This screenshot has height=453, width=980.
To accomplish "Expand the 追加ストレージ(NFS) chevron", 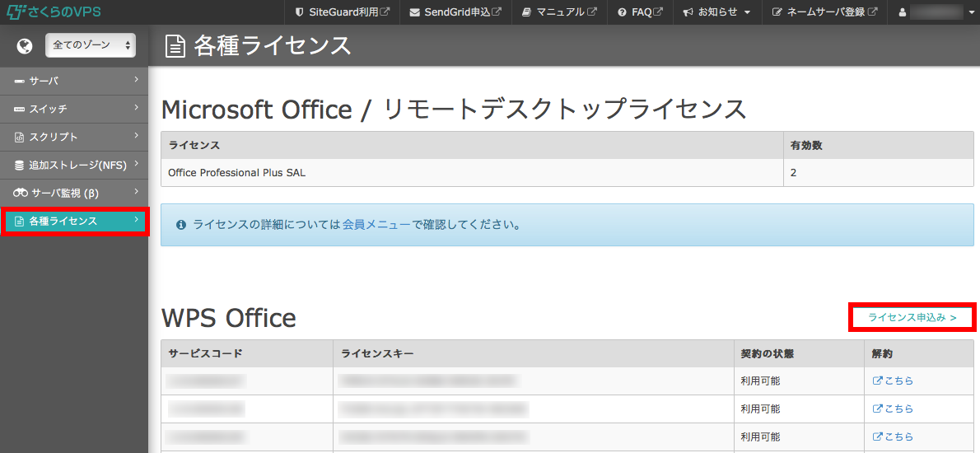I will pyautogui.click(x=136, y=164).
